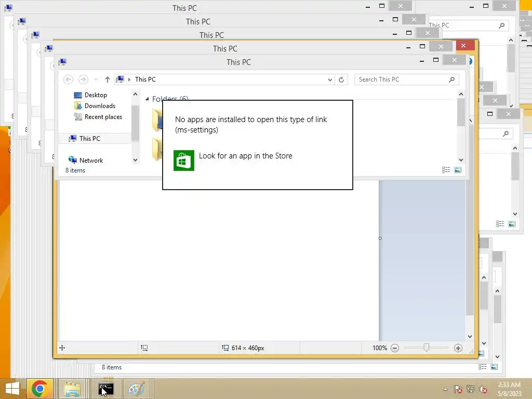
Task: Click Paint zoom in plus button
Action: (458, 348)
